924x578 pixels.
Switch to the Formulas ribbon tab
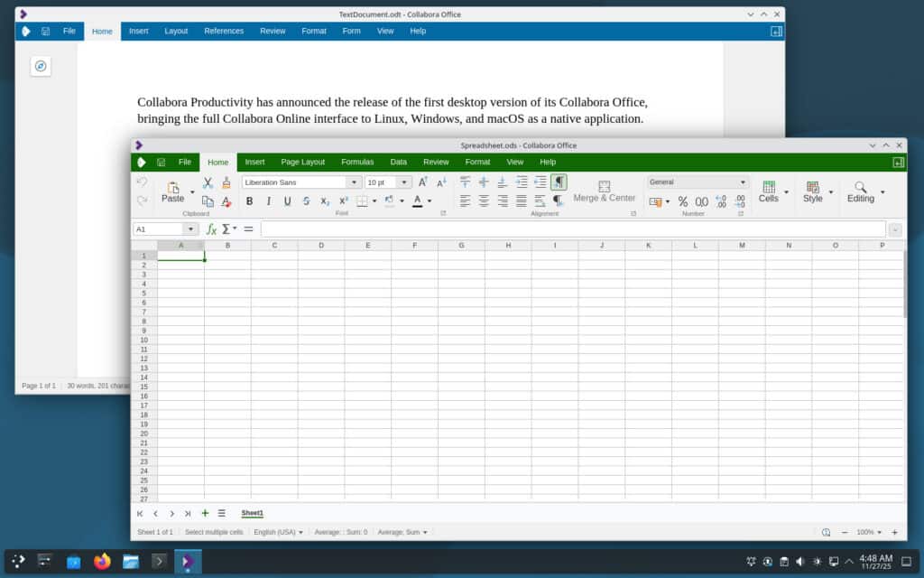pos(357,162)
